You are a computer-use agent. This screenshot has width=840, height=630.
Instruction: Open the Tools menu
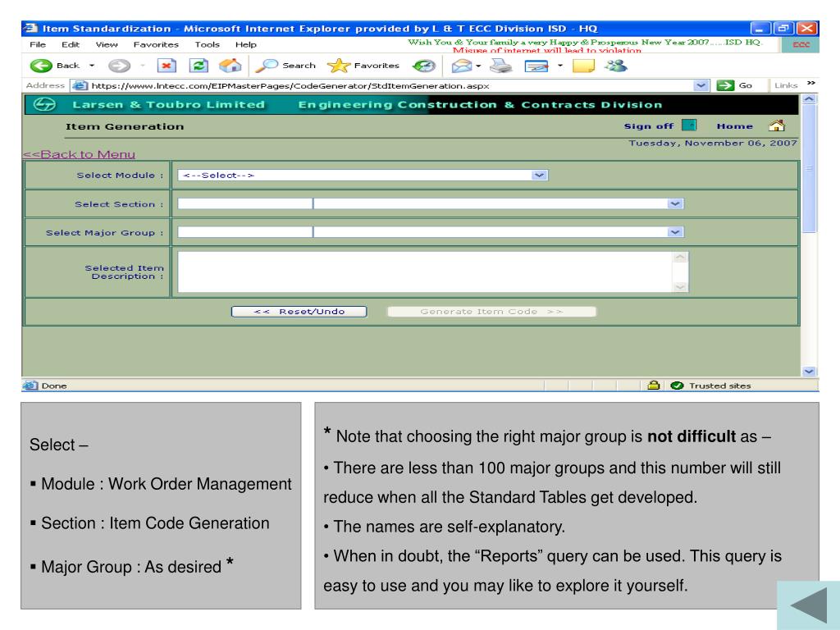[x=207, y=44]
